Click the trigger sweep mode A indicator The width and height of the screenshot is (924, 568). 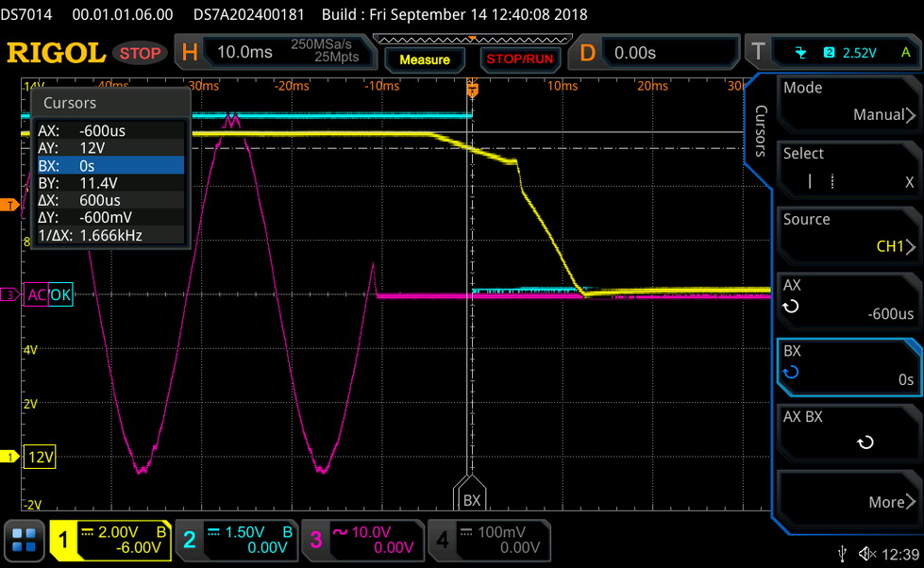click(x=906, y=53)
